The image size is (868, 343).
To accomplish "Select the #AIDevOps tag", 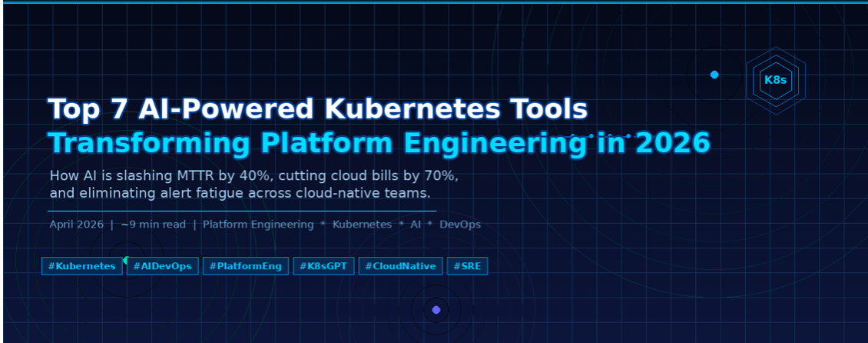I will point(162,266).
